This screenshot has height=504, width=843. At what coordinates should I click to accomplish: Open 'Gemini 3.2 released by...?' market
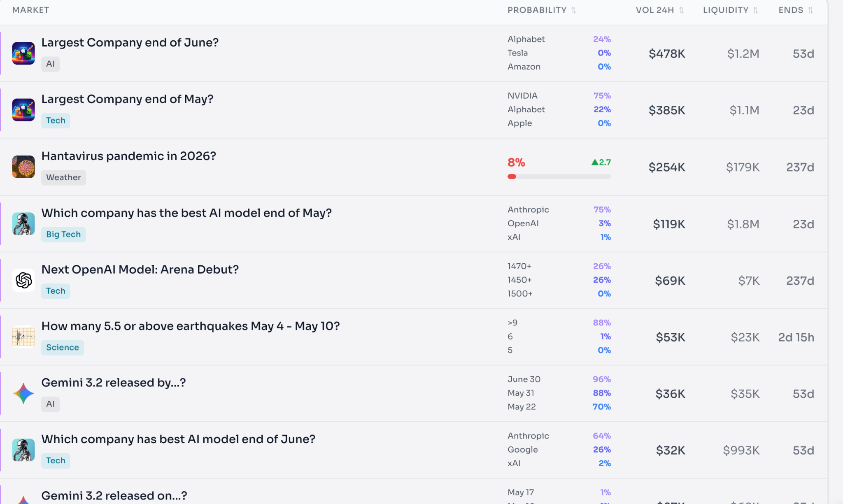click(114, 383)
